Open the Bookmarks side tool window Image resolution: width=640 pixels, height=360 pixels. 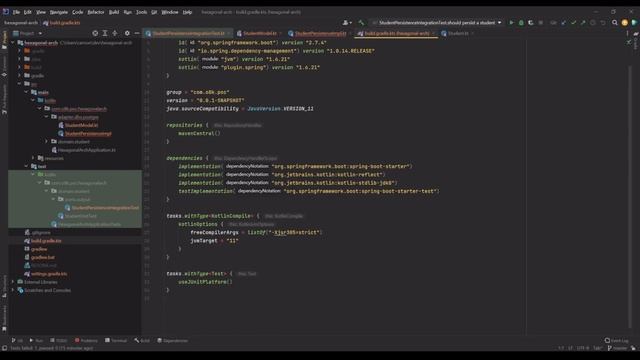click(4, 317)
